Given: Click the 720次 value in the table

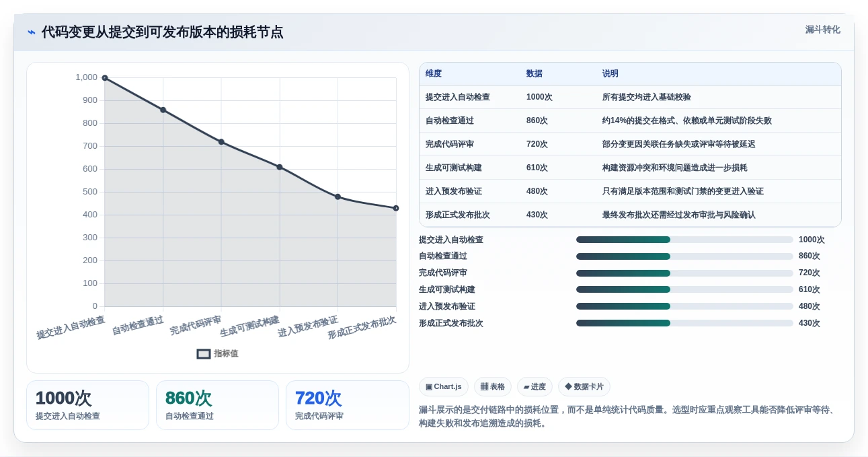Looking at the screenshot, I should 537,144.
